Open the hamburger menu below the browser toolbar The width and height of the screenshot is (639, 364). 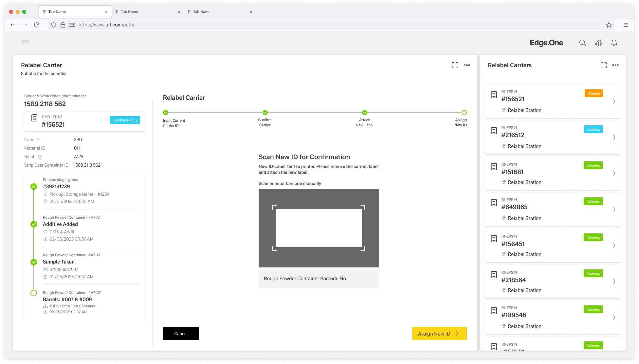pyautogui.click(x=25, y=43)
